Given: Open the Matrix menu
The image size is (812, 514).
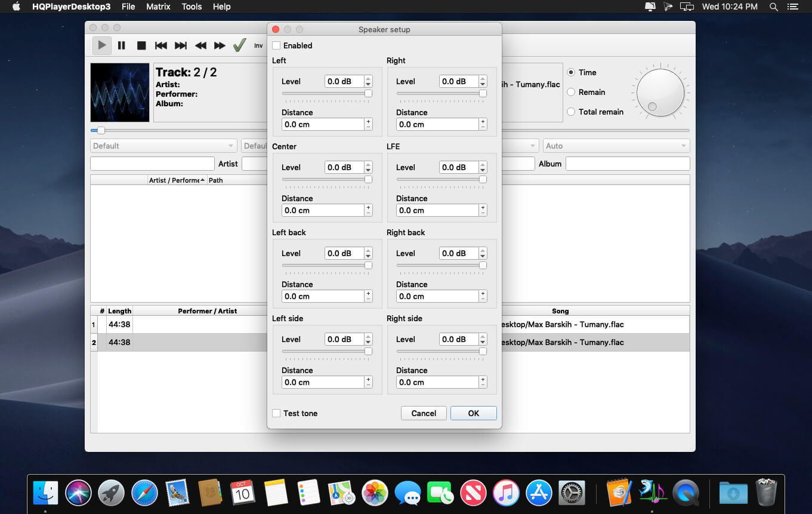Looking at the screenshot, I should 158,7.
